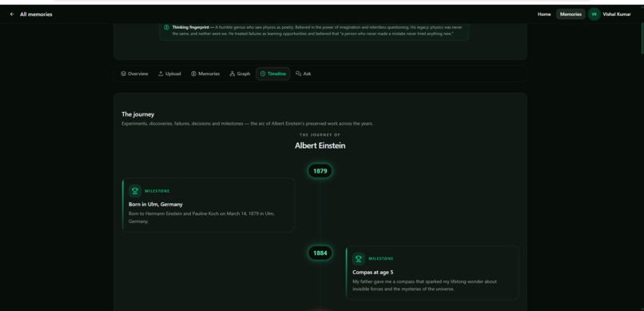Go back via All memories link

click(36, 14)
